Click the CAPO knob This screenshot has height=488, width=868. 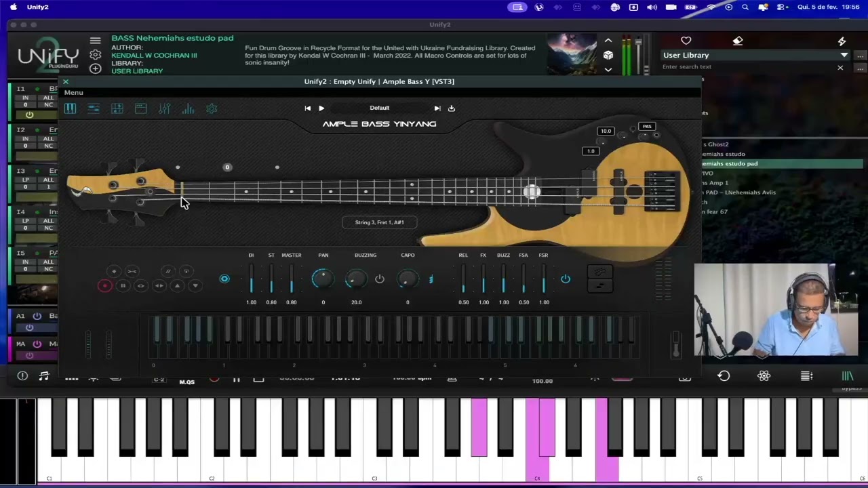tap(407, 278)
